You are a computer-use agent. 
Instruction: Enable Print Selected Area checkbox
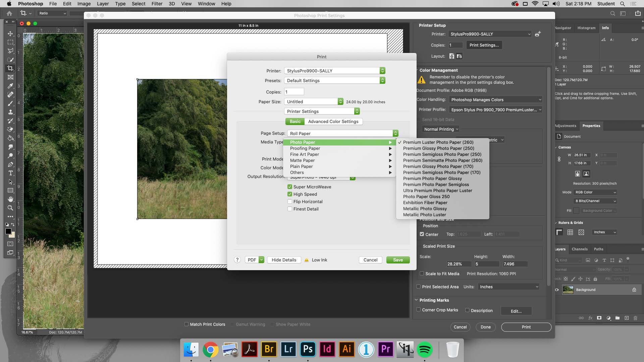418,287
